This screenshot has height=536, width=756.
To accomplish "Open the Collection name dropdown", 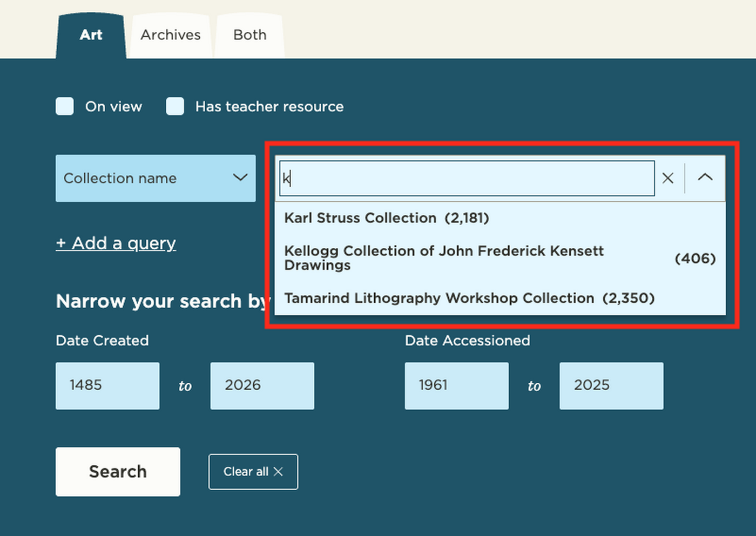I will tap(156, 178).
